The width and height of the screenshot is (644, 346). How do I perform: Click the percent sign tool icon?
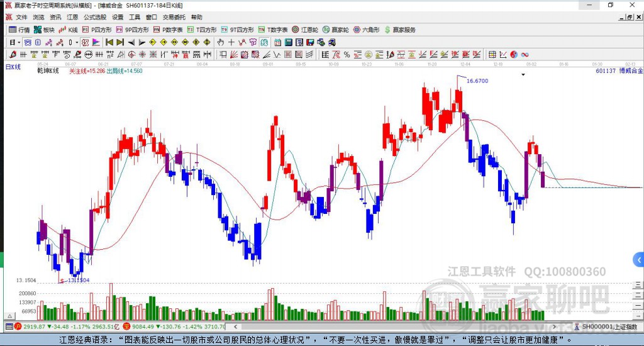[x=347, y=55]
